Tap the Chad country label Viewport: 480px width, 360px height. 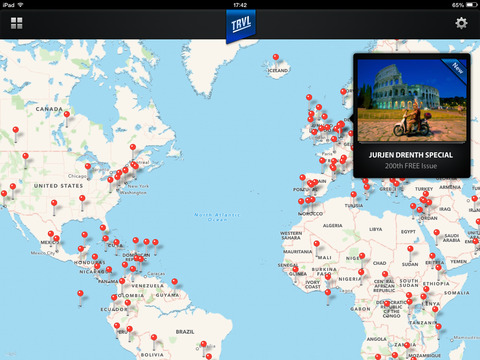coord(380,263)
